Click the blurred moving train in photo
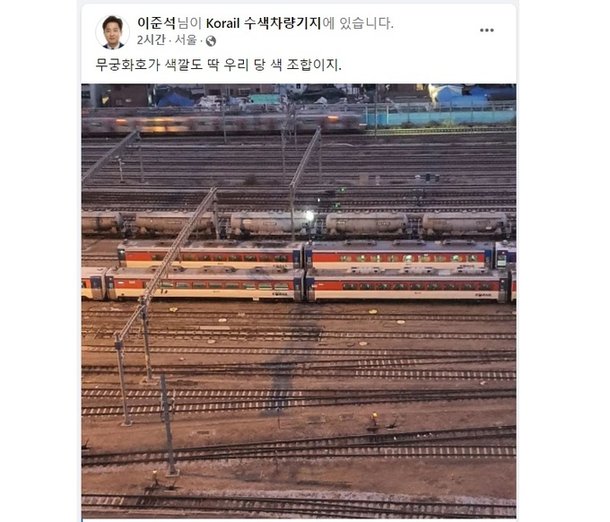The image size is (610, 522). tap(222, 122)
